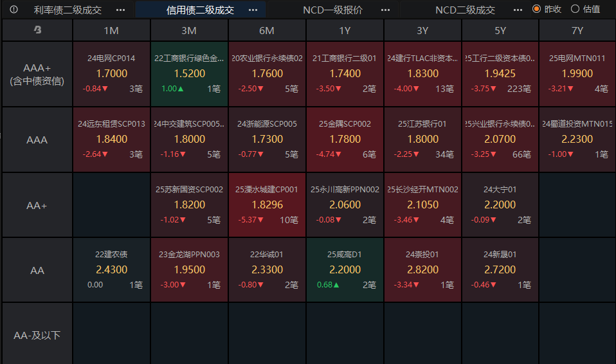Open the 24大宁01 cell
The image size is (616, 364).
point(500,205)
